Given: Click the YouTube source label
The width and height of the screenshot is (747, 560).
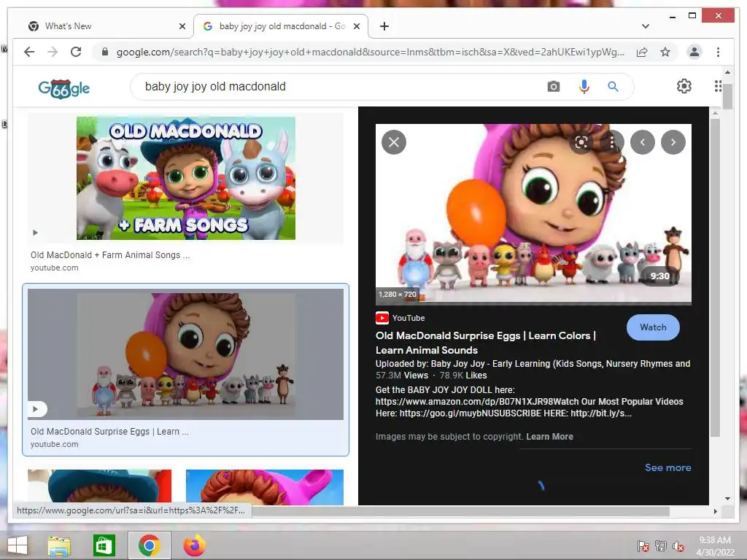Looking at the screenshot, I should tap(409, 318).
